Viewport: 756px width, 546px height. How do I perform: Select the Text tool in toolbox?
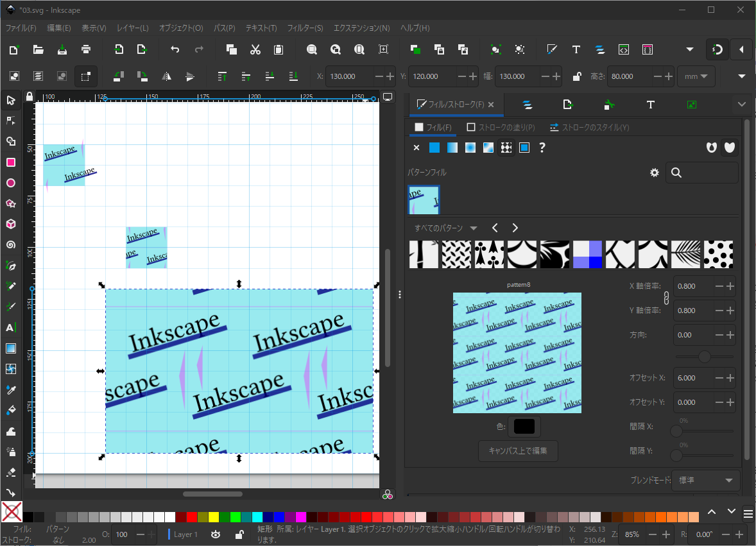(11, 328)
